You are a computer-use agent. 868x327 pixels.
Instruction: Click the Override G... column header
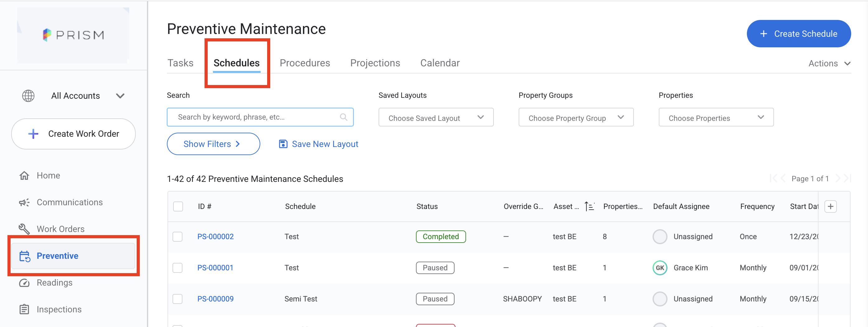tap(523, 206)
